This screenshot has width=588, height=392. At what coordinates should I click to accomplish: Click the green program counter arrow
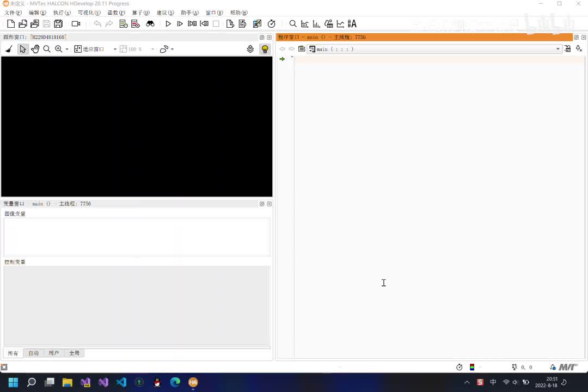pos(282,59)
